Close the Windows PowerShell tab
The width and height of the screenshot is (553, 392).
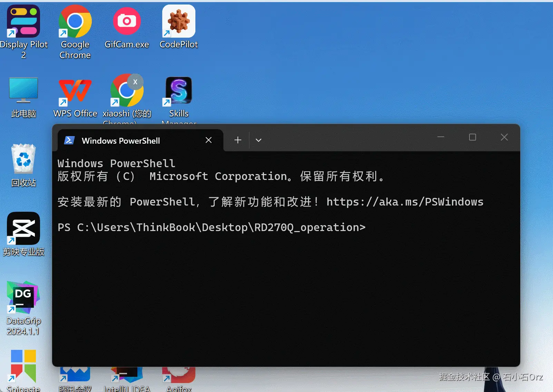[x=208, y=140]
